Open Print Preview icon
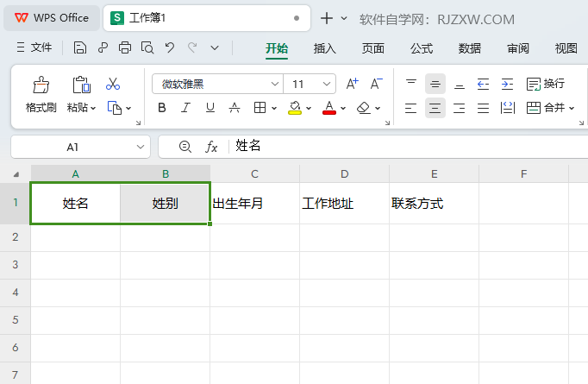The height and width of the screenshot is (384, 588). (147, 48)
